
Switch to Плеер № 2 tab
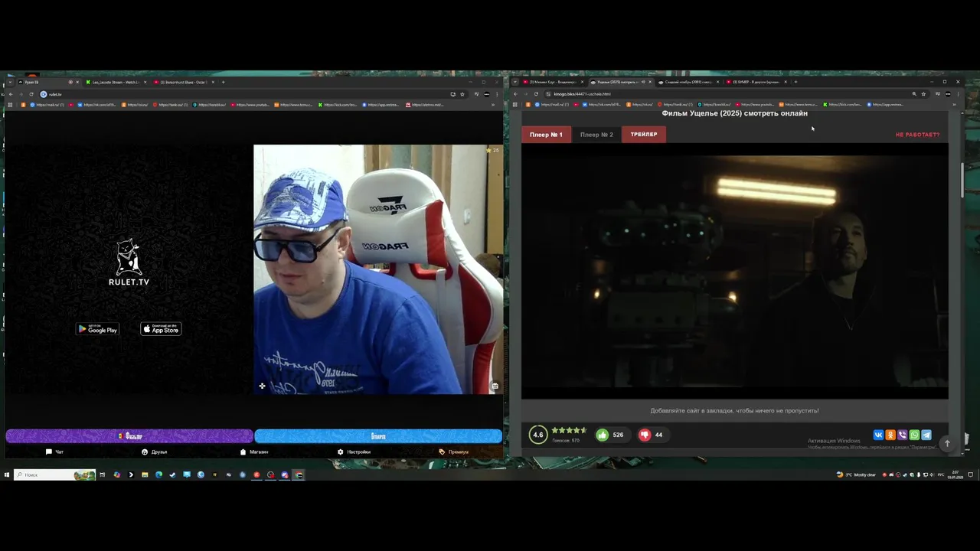click(x=596, y=135)
